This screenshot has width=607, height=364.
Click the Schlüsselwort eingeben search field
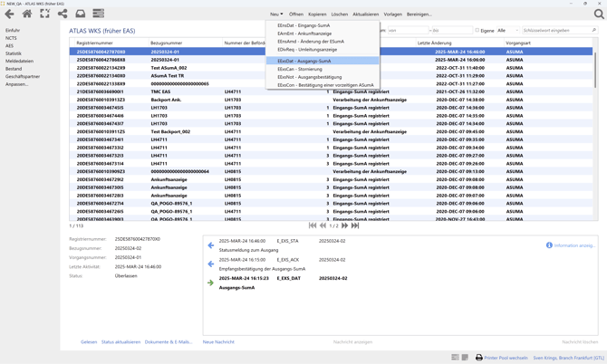tap(555, 31)
